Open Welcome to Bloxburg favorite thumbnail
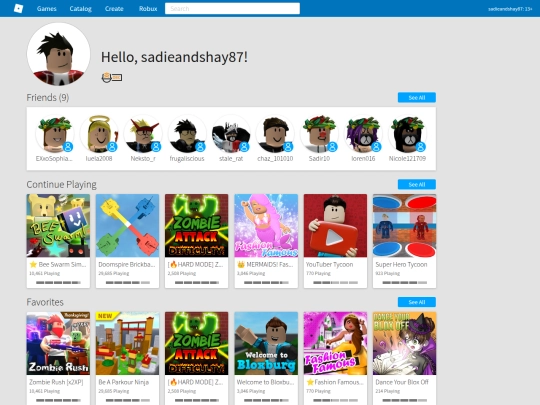Image resolution: width=540 pixels, height=405 pixels. click(266, 343)
